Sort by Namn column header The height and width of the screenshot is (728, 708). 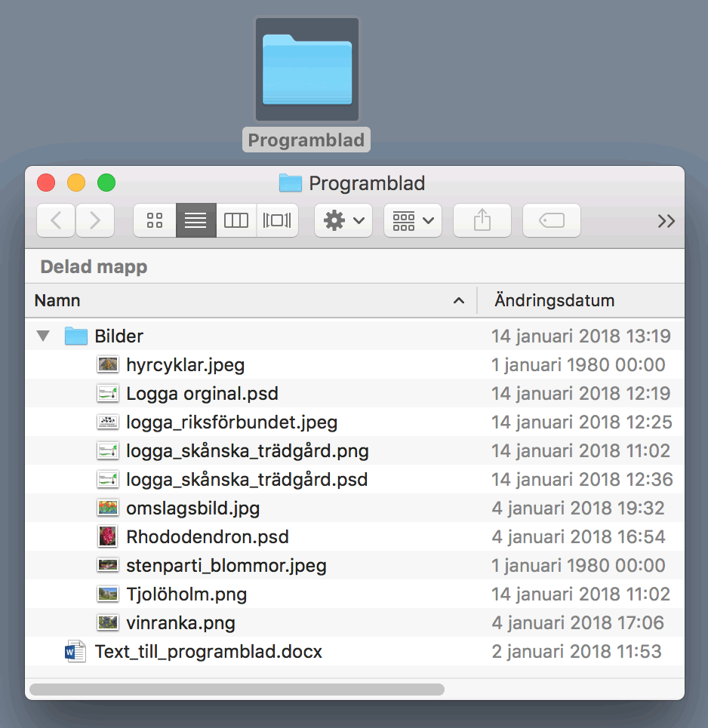57,301
